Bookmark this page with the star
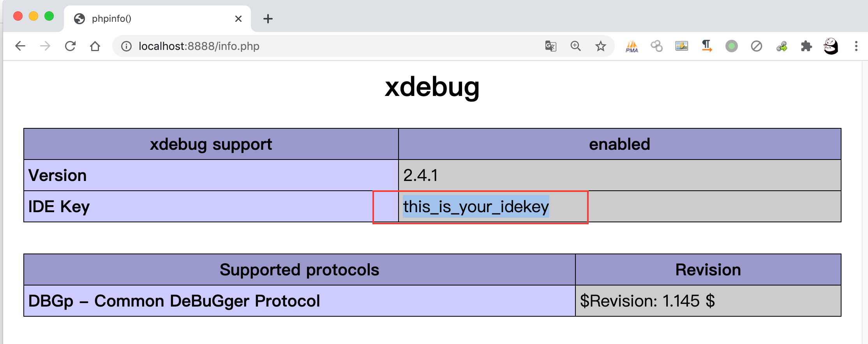868x344 pixels. coord(600,46)
